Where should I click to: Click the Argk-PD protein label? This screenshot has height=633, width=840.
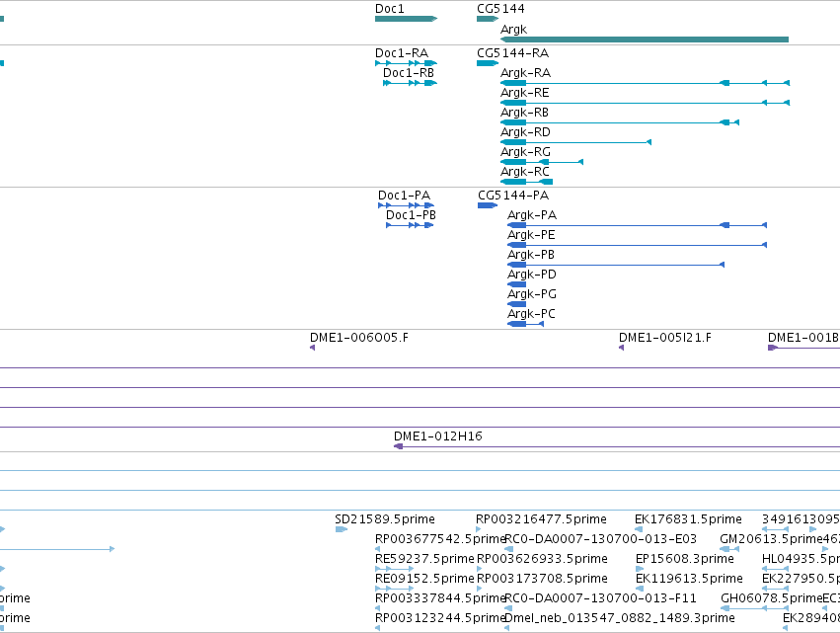pos(532,275)
